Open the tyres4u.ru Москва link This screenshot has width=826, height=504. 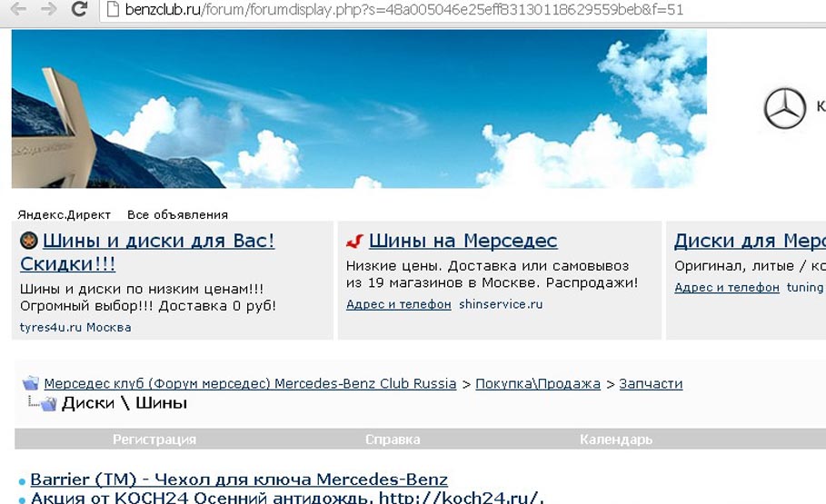(x=75, y=327)
